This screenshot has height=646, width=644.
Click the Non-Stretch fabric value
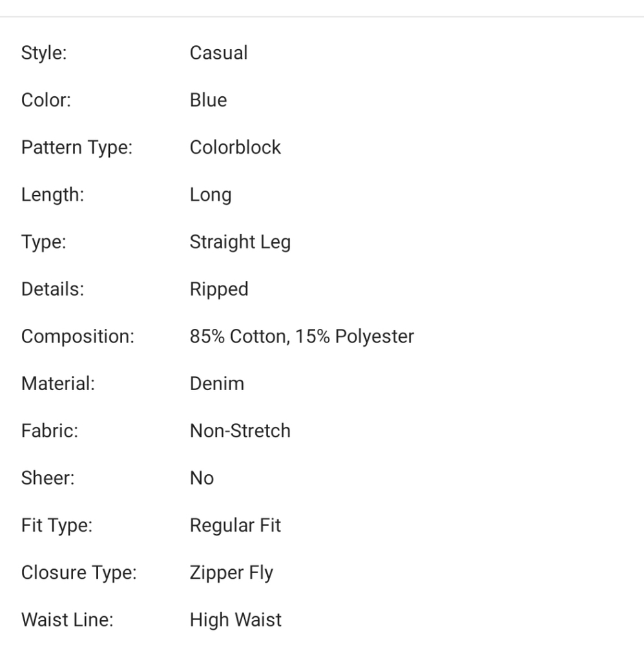tap(240, 431)
